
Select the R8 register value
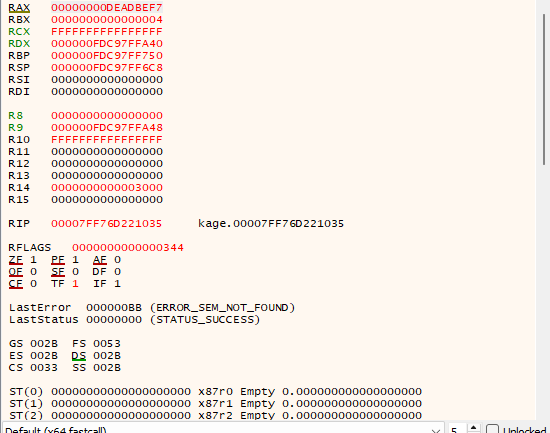[107, 115]
